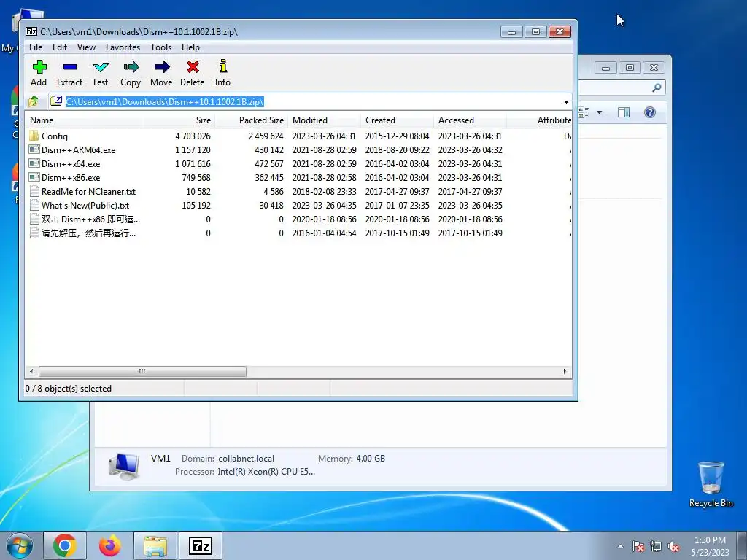Open the File menu

click(36, 47)
